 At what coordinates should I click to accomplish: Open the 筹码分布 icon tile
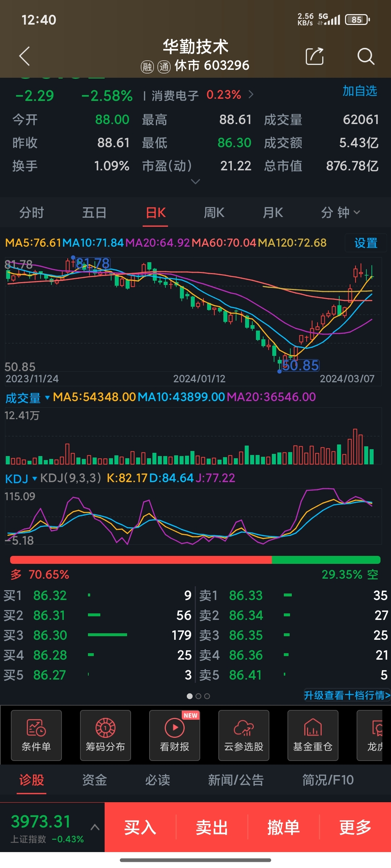(105, 735)
